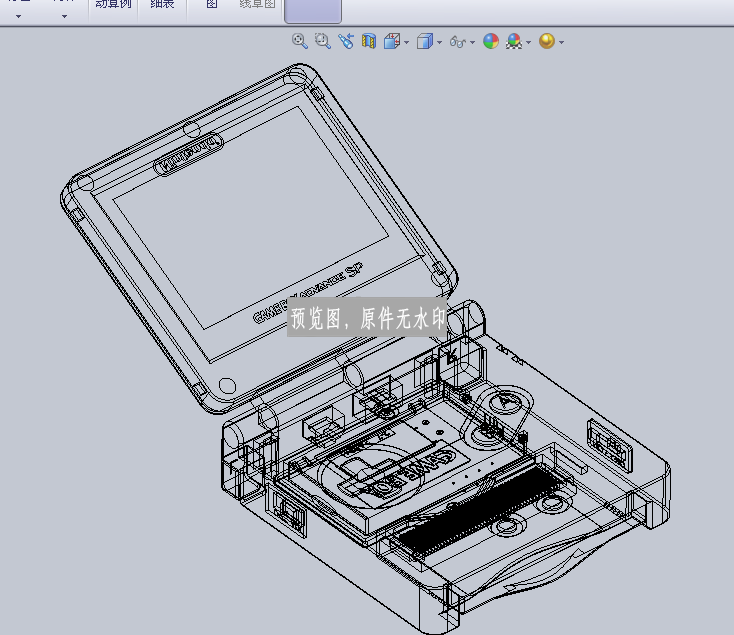Expand the Apply Scene dropdown arrow
Screen dimensions: 734x635
pyautogui.click(x=528, y=43)
